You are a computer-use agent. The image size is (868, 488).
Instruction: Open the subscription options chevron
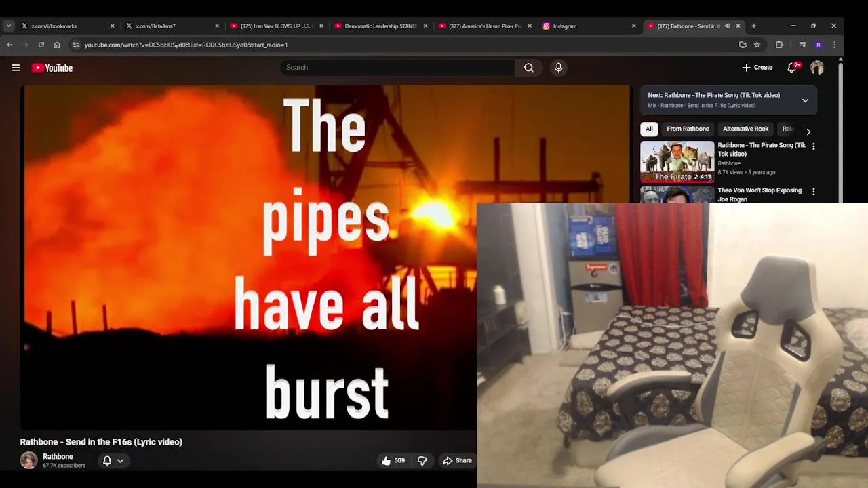tap(121, 460)
